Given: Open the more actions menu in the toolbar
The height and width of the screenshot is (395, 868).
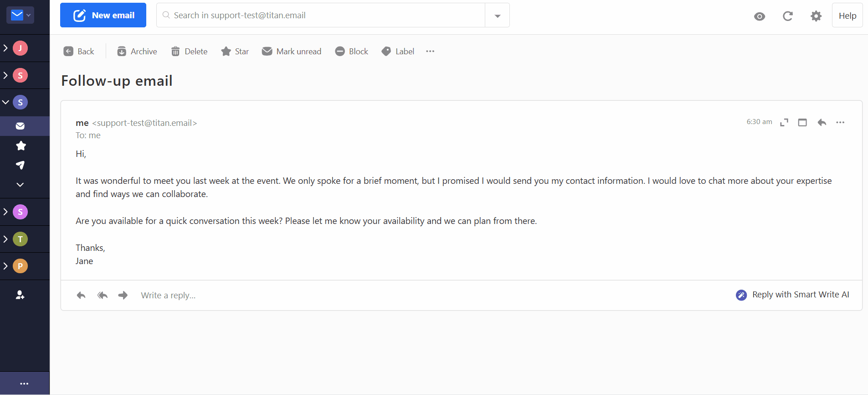Looking at the screenshot, I should [430, 52].
